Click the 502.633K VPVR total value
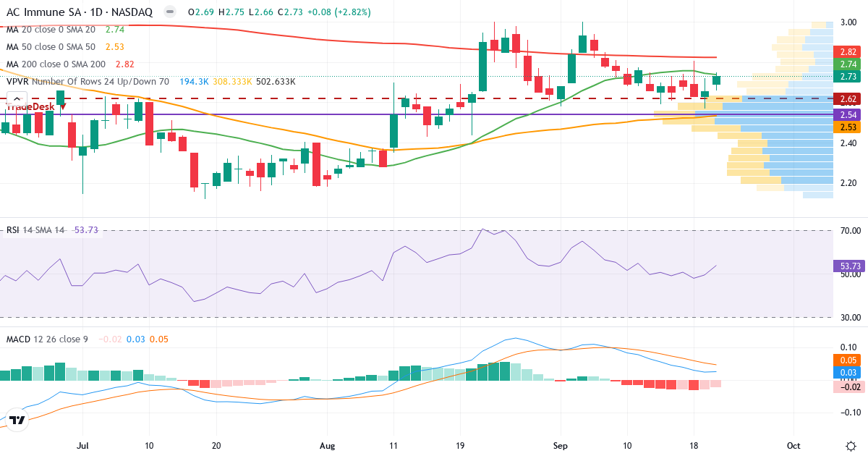868x456 pixels. pyautogui.click(x=276, y=82)
